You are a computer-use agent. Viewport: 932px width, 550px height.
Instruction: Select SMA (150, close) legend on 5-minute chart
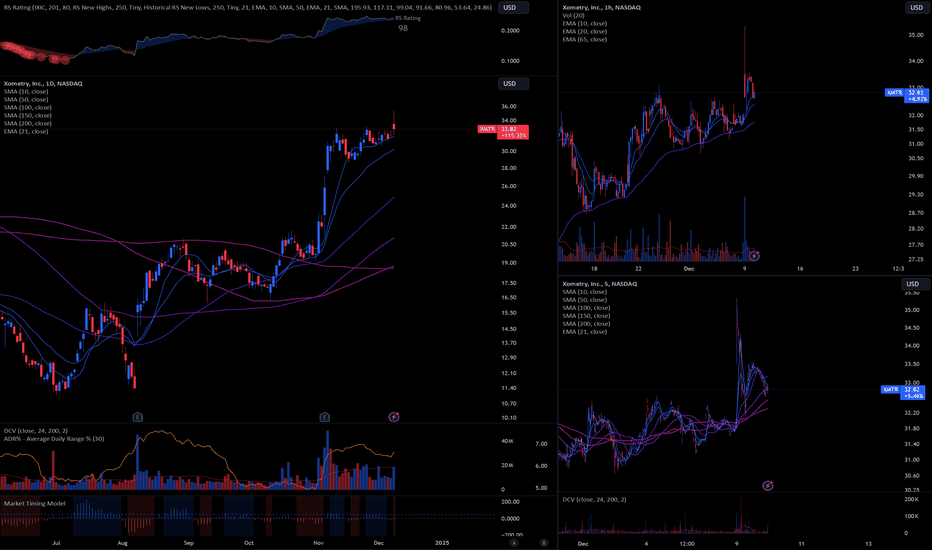586,316
